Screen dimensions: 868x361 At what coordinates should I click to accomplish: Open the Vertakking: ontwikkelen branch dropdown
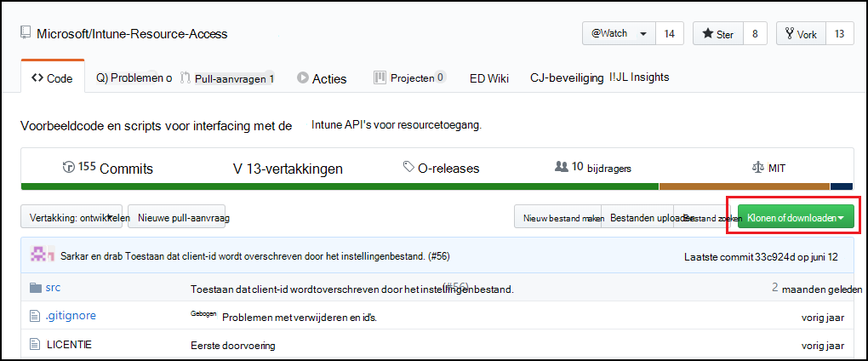tap(71, 216)
